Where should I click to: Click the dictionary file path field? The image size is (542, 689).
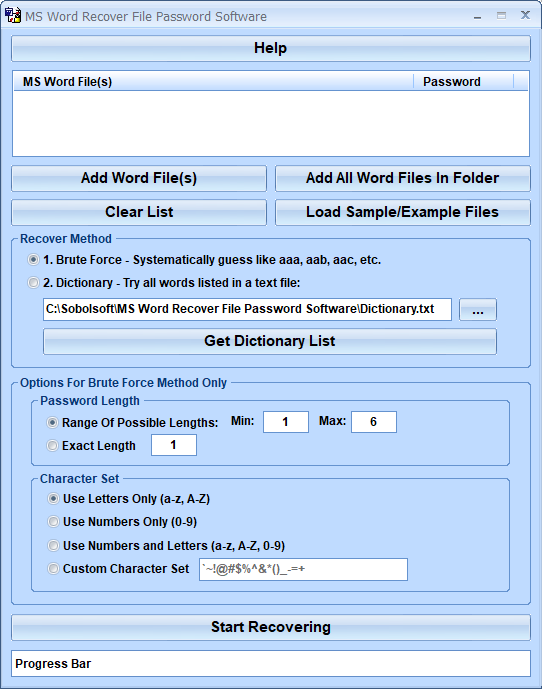[x=247, y=309]
